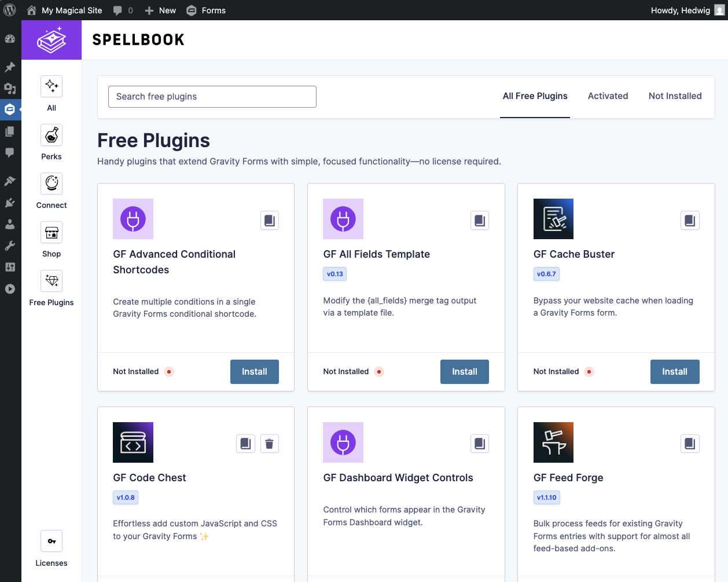This screenshot has width=728, height=582.
Task: Select the All sparkle icon in the sidebar
Action: (x=51, y=86)
